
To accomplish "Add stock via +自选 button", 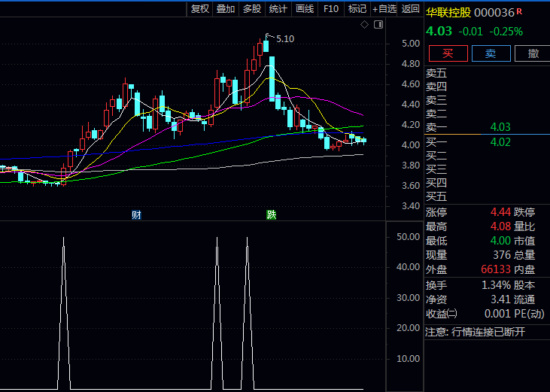I will pos(384,9).
